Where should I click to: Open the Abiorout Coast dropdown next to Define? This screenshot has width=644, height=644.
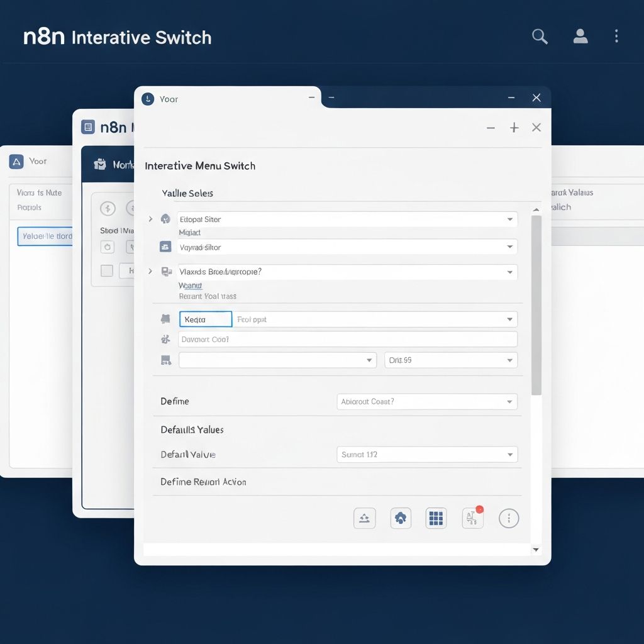click(427, 401)
